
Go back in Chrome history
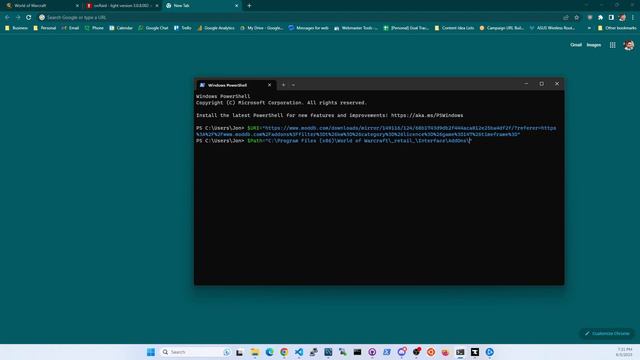[7, 18]
